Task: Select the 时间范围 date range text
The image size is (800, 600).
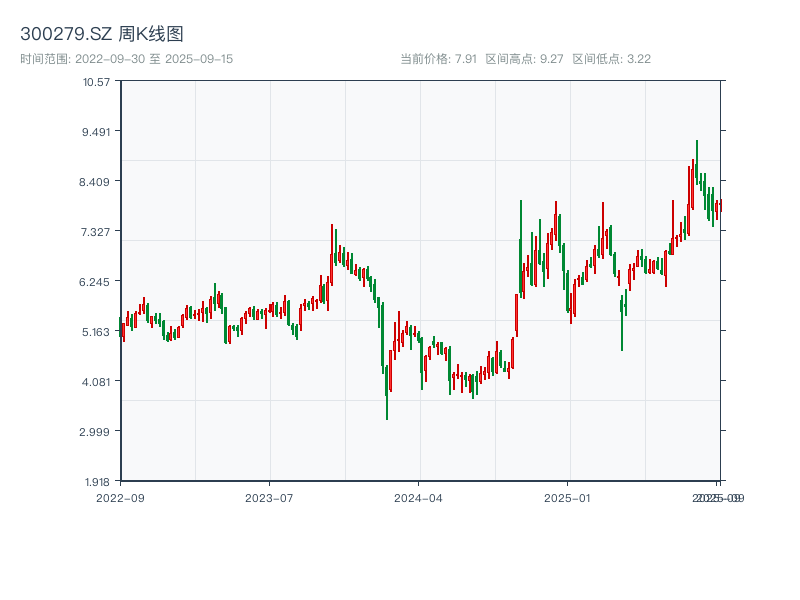Action: pyautogui.click(x=127, y=59)
